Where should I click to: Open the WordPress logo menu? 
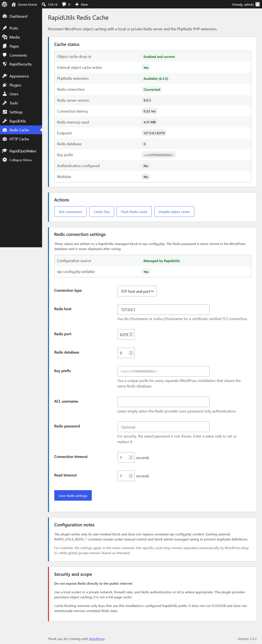[4, 4]
